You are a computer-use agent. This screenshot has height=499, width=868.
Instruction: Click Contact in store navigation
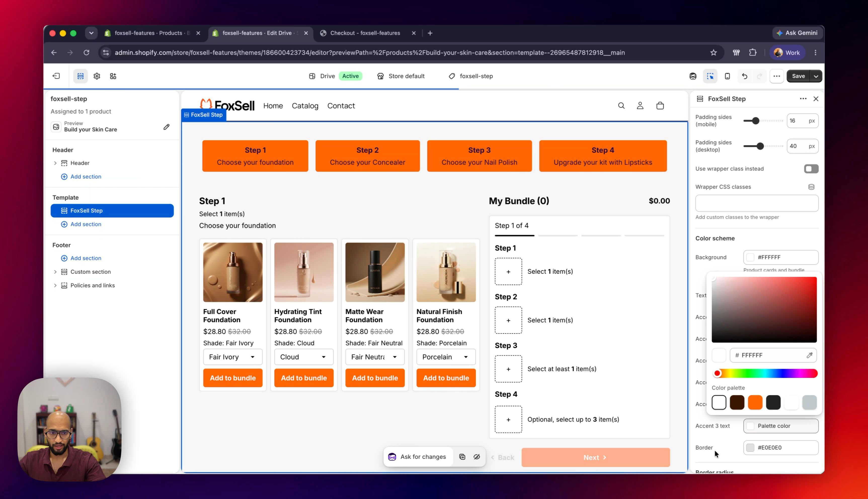click(x=341, y=106)
